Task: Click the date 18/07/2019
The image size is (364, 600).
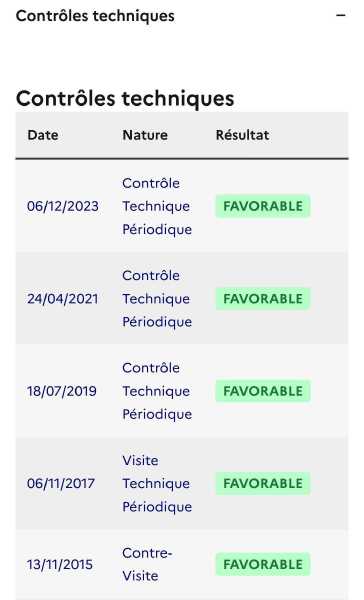Action: click(x=62, y=391)
